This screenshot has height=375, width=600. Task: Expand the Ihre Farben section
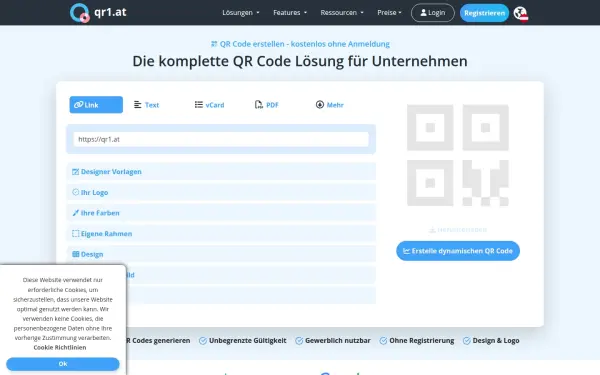pyautogui.click(x=221, y=213)
